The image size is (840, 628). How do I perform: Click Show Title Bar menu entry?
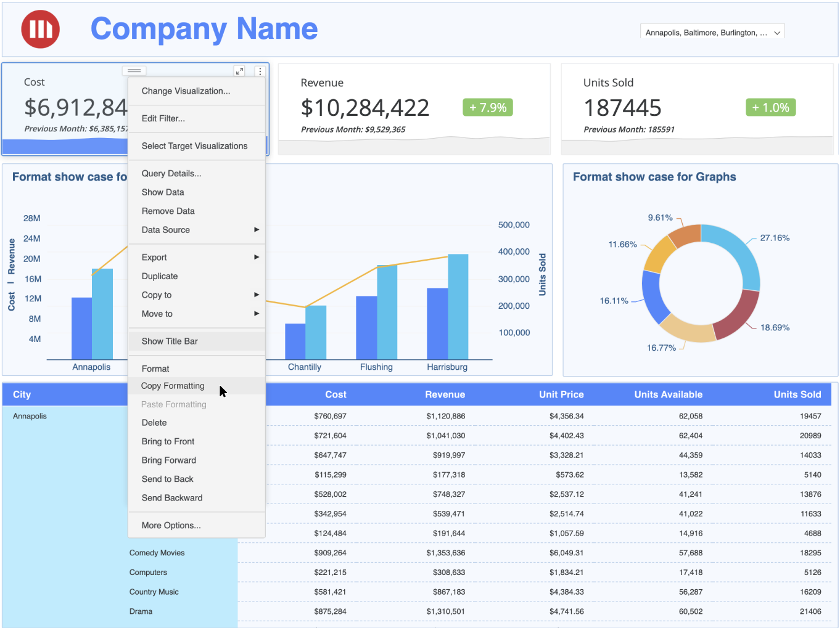click(x=170, y=341)
